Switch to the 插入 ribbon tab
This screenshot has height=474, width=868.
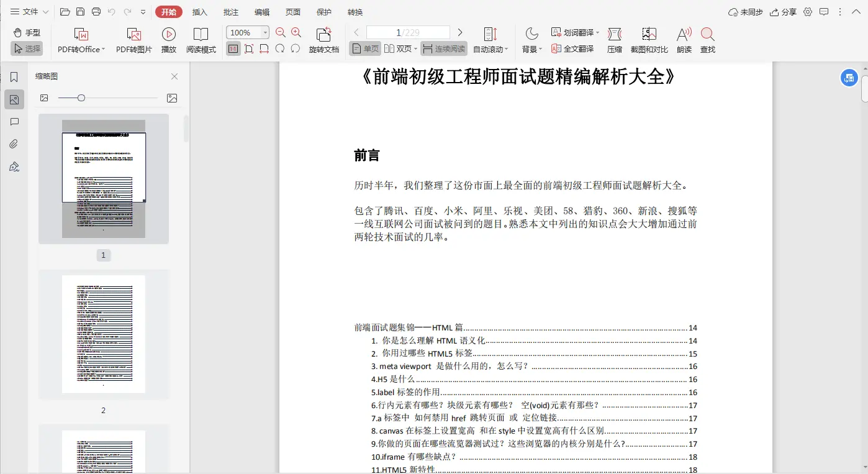pos(200,11)
